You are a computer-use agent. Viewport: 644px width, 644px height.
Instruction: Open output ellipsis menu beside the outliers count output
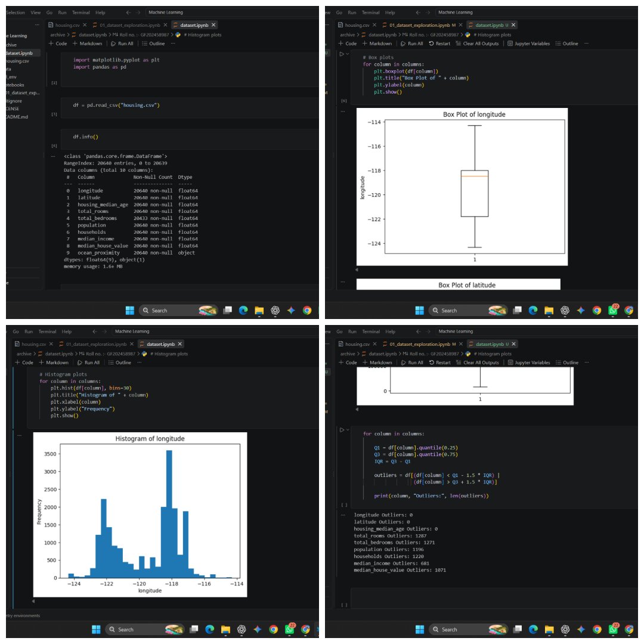(342, 515)
